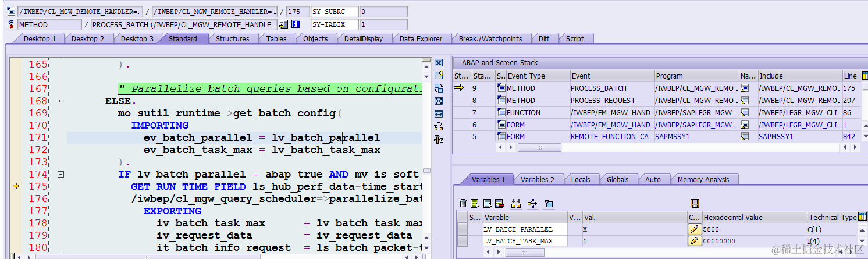Click line 175 field in header
The height and width of the screenshot is (259, 868).
tap(298, 12)
